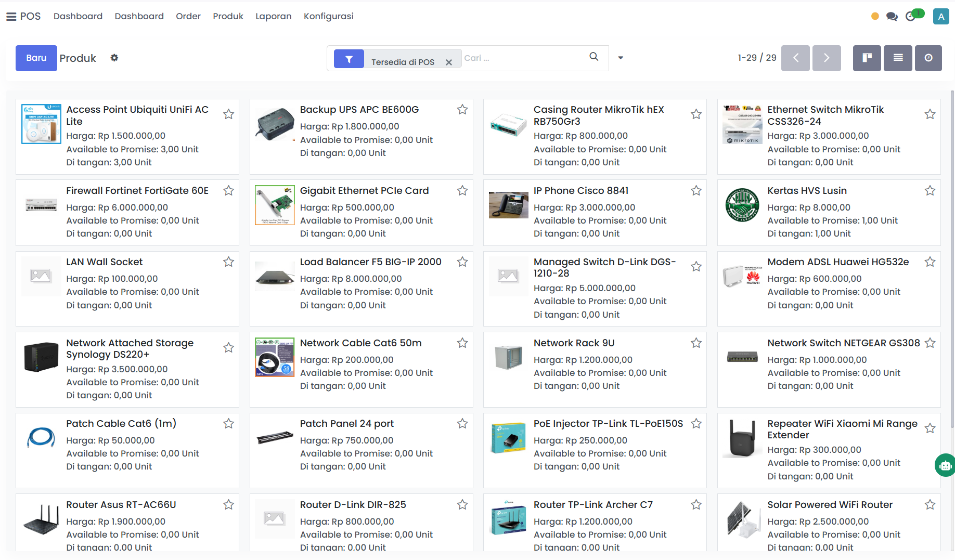The height and width of the screenshot is (560, 955).
Task: Open Backup UPS APC BE600G thumbnail
Action: coord(275,125)
